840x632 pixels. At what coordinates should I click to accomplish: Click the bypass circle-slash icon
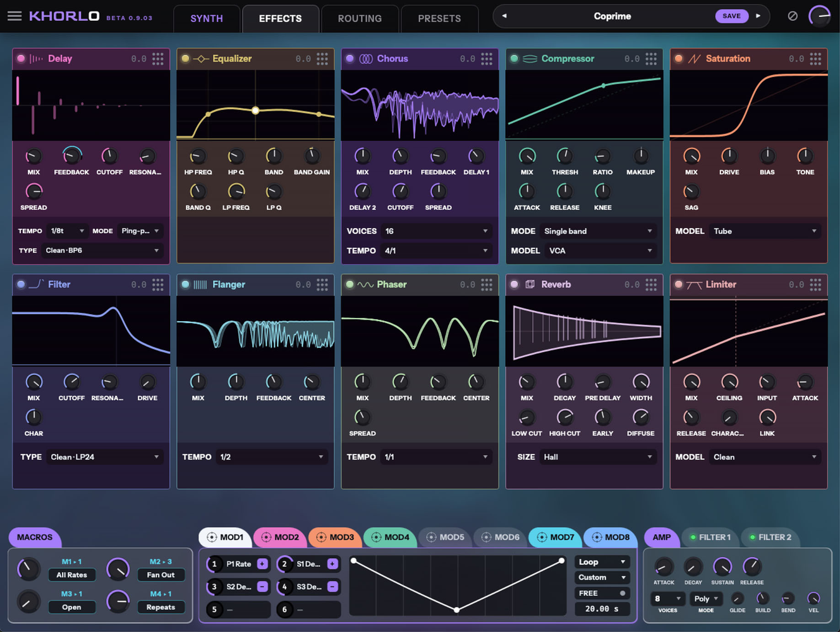[x=793, y=16]
